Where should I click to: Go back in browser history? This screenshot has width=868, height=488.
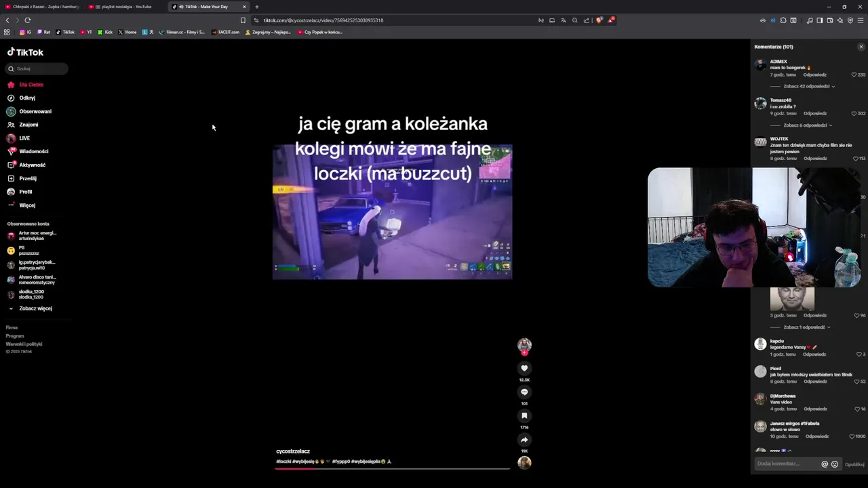pyautogui.click(x=7, y=20)
